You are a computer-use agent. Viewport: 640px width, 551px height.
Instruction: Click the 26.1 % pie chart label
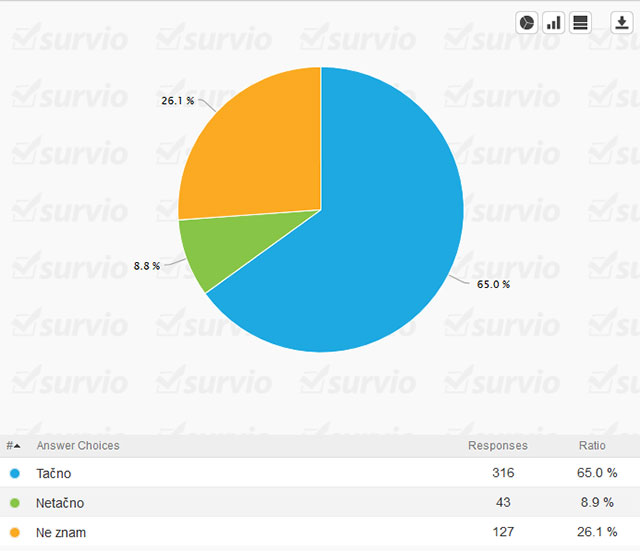coord(177,101)
